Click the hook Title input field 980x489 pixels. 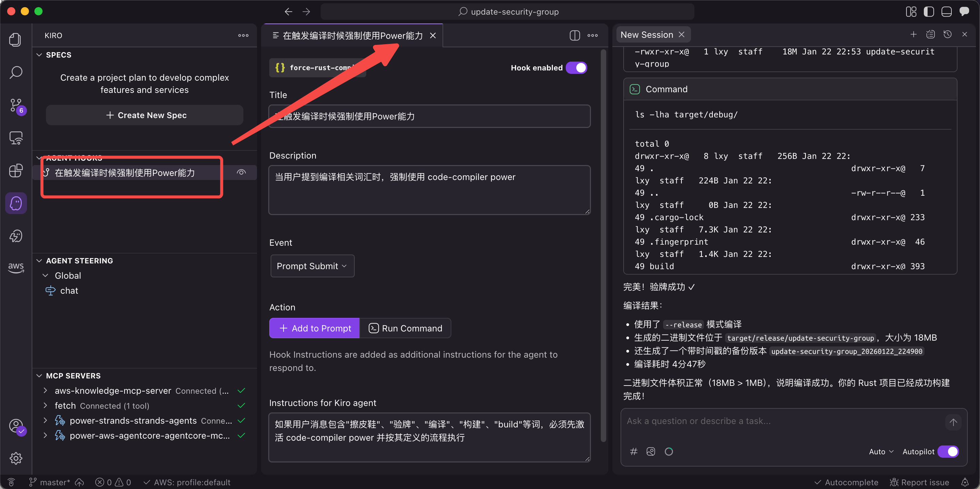point(429,116)
